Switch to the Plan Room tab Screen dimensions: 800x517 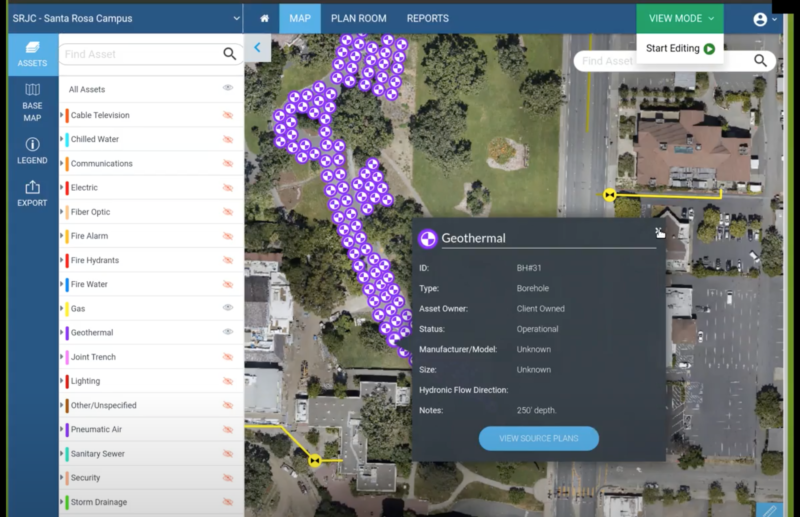click(358, 19)
